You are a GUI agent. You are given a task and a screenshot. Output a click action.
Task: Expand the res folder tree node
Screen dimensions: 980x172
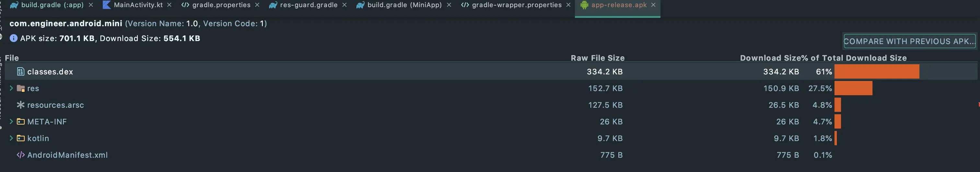pos(11,88)
